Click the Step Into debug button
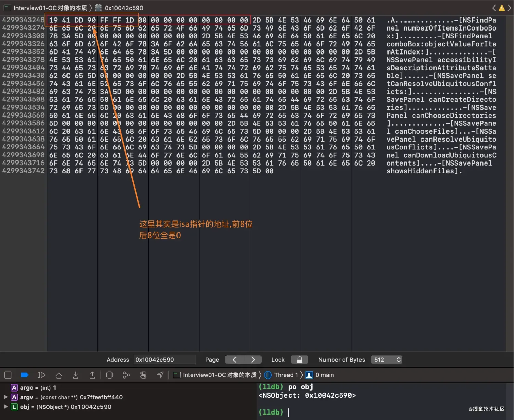The height and width of the screenshot is (420, 514). (75, 375)
